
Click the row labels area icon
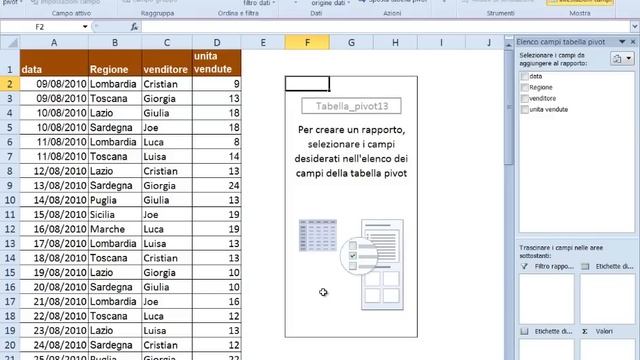[524, 331]
